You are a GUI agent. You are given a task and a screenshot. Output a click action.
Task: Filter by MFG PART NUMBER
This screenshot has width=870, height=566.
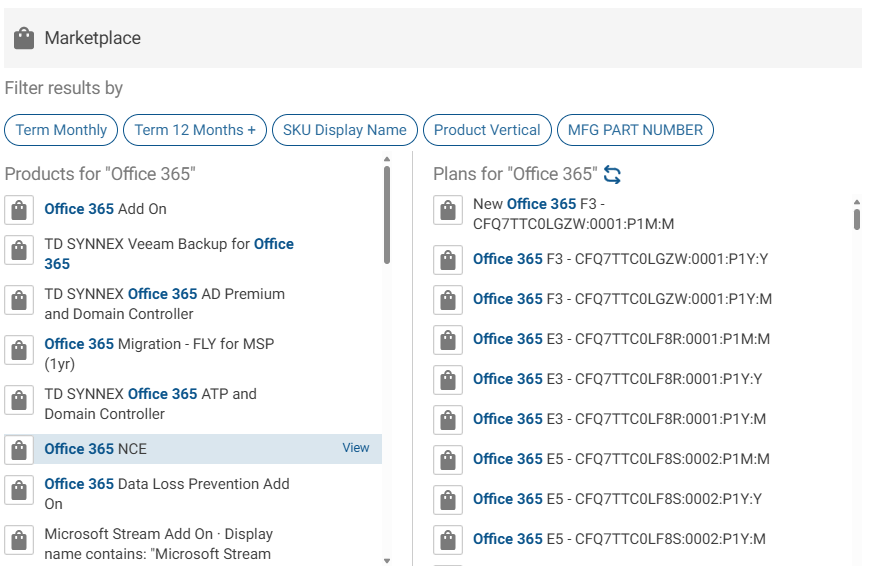pyautogui.click(x=635, y=130)
